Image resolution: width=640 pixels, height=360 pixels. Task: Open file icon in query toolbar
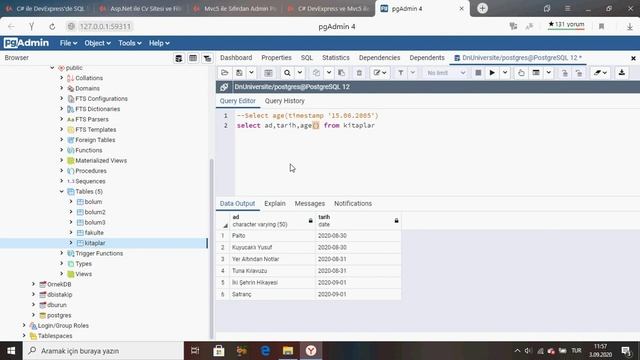[x=224, y=73]
